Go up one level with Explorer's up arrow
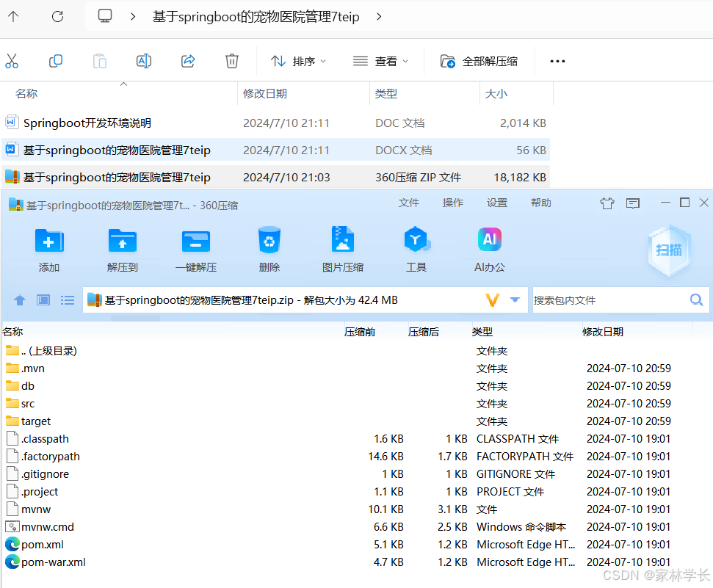Image resolution: width=713 pixels, height=588 pixels. click(13, 17)
